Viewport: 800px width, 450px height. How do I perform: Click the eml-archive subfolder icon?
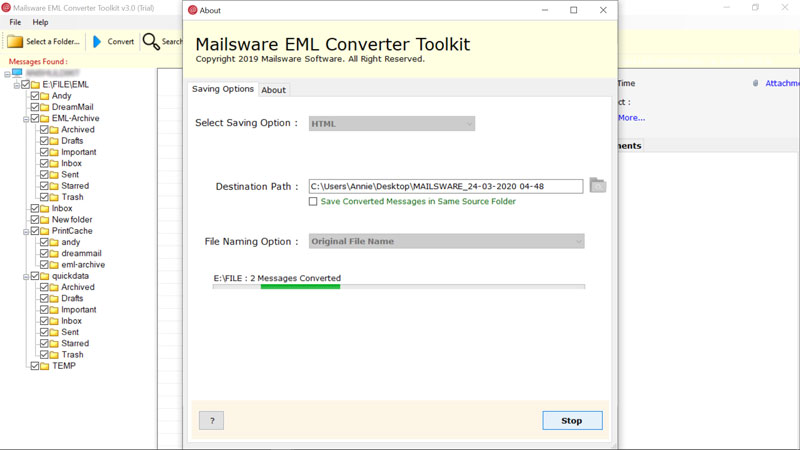point(54,265)
